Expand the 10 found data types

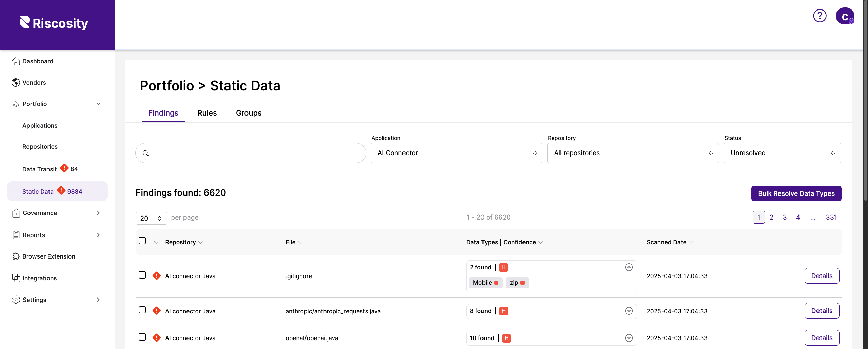pos(629,338)
